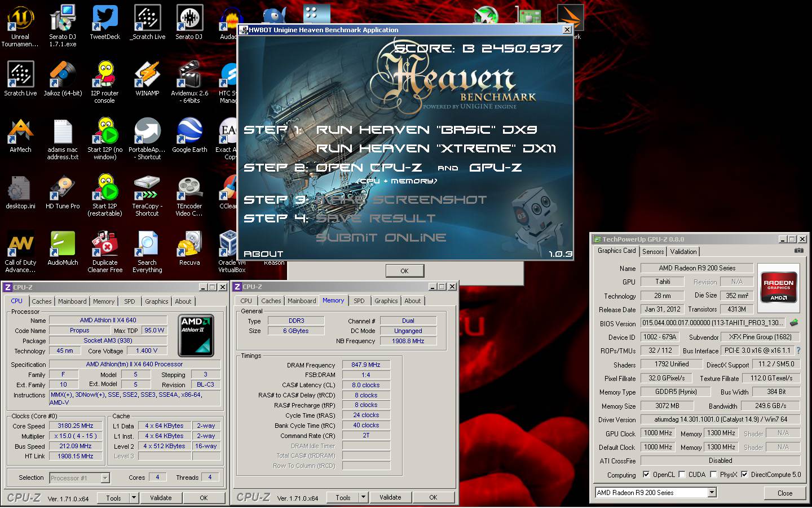The height and width of the screenshot is (508, 812).
Task: Toggle the DirectCompute 5.0 checkbox
Action: pos(744,475)
